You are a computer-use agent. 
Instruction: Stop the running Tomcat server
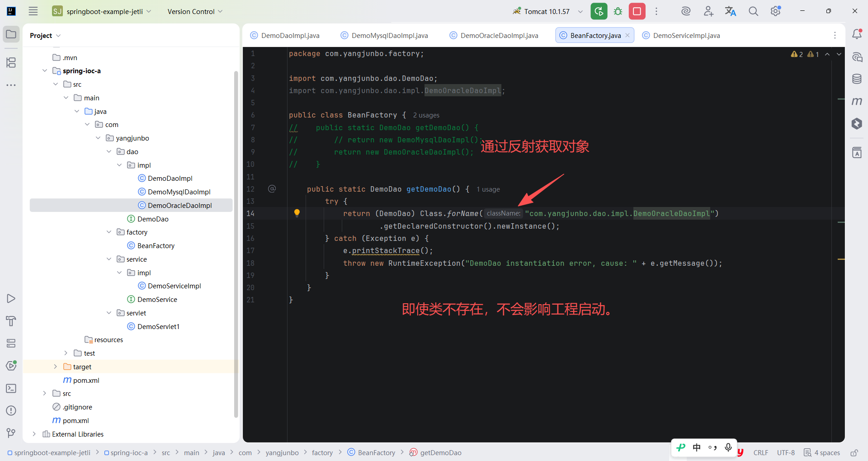point(637,11)
